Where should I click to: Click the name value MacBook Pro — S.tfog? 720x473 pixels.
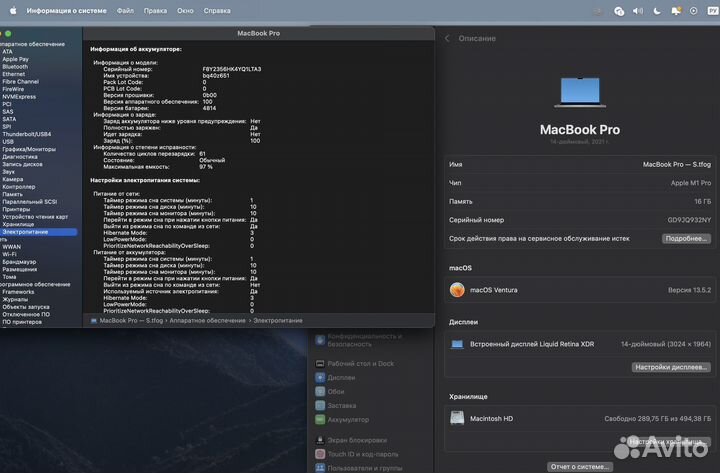tap(677, 164)
